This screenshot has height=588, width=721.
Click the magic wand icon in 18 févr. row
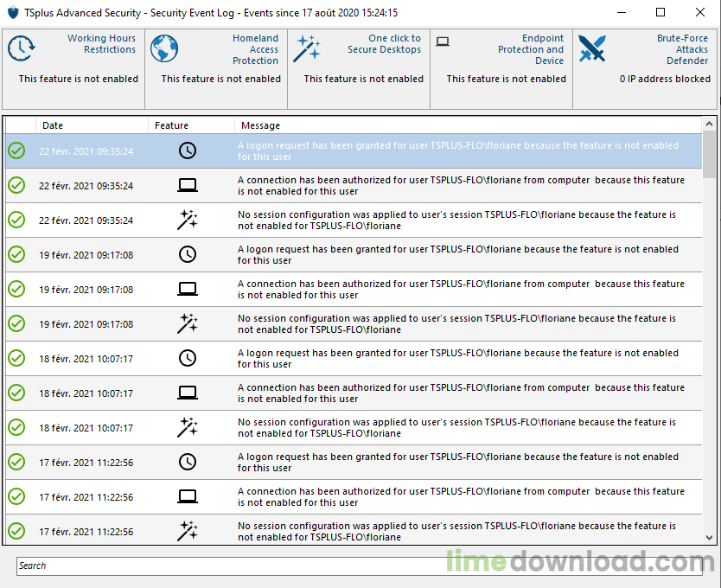pos(188,427)
